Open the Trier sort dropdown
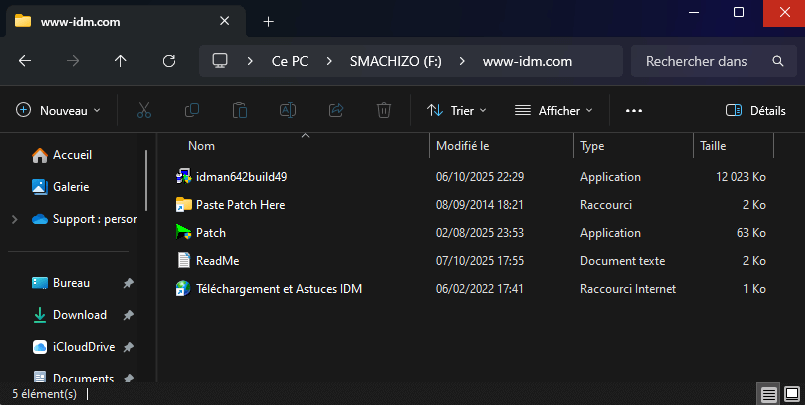 [456, 110]
